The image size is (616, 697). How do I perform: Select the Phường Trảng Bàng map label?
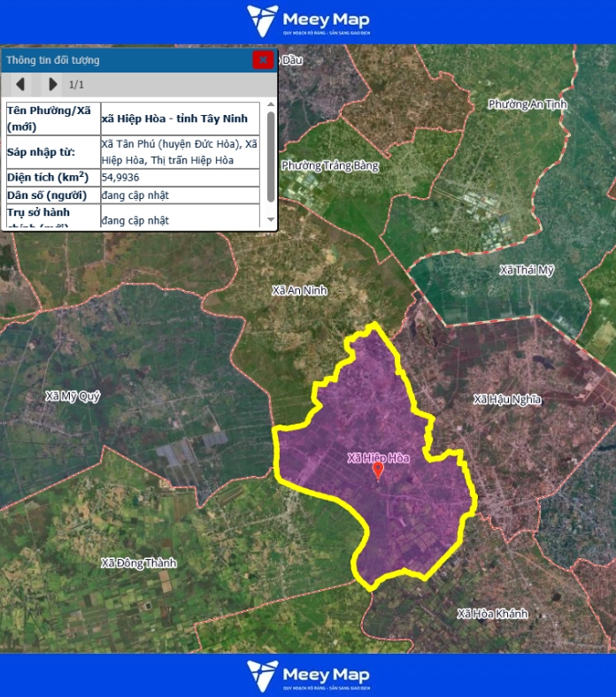(x=330, y=166)
